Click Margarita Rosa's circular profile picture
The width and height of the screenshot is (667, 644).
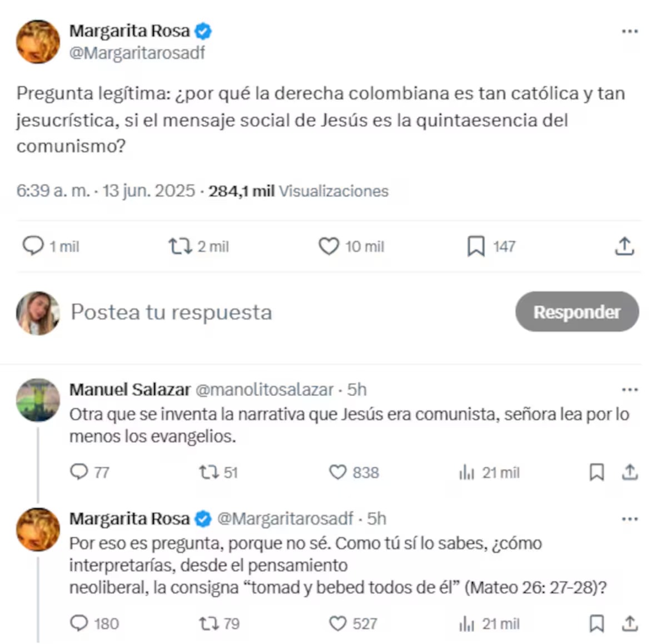(x=37, y=42)
